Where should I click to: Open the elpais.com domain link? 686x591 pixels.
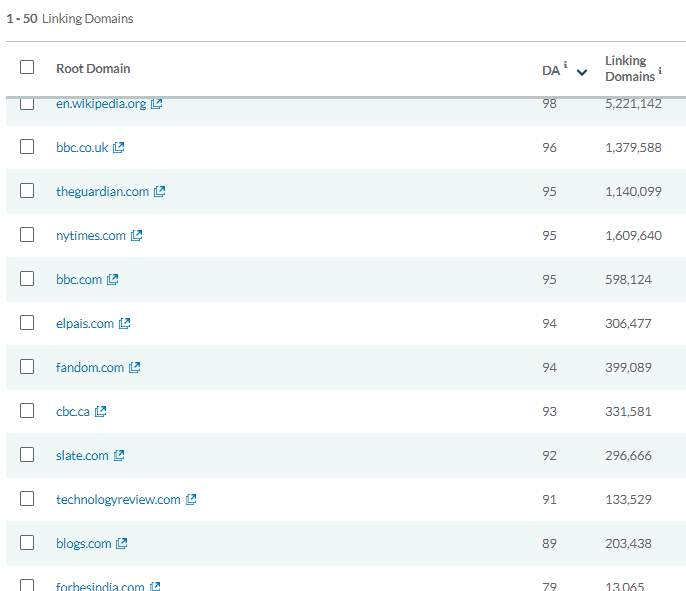click(85, 323)
